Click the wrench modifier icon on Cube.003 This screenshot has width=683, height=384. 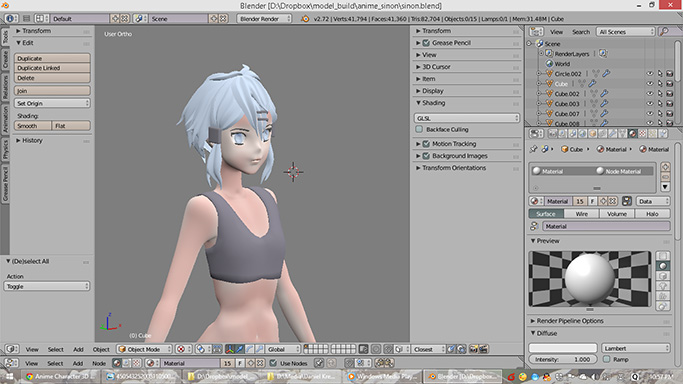click(604, 104)
